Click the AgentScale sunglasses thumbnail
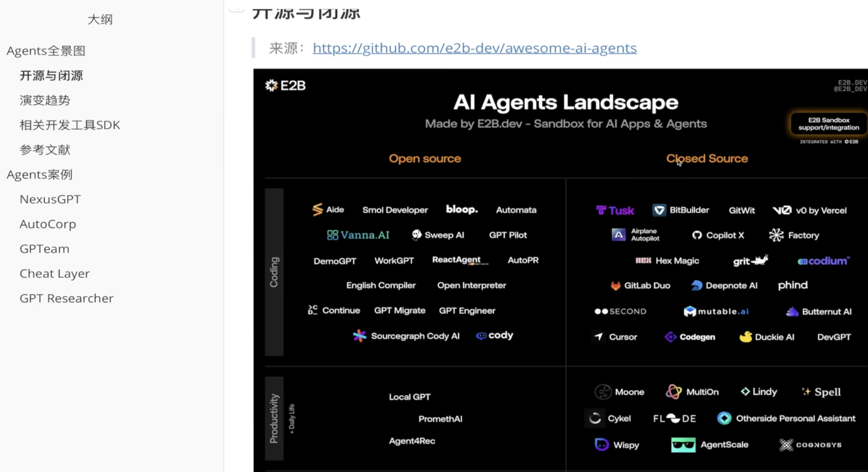 click(683, 445)
